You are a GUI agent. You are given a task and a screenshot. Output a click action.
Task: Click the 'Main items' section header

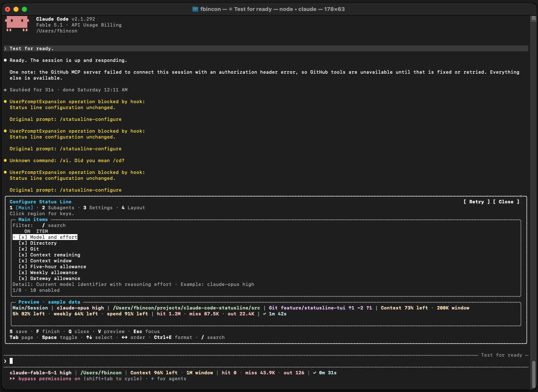coord(33,219)
